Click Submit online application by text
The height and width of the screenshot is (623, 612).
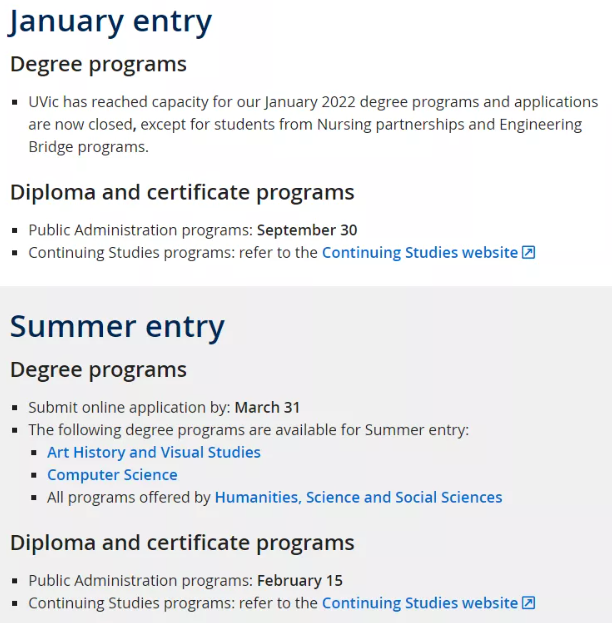point(129,408)
